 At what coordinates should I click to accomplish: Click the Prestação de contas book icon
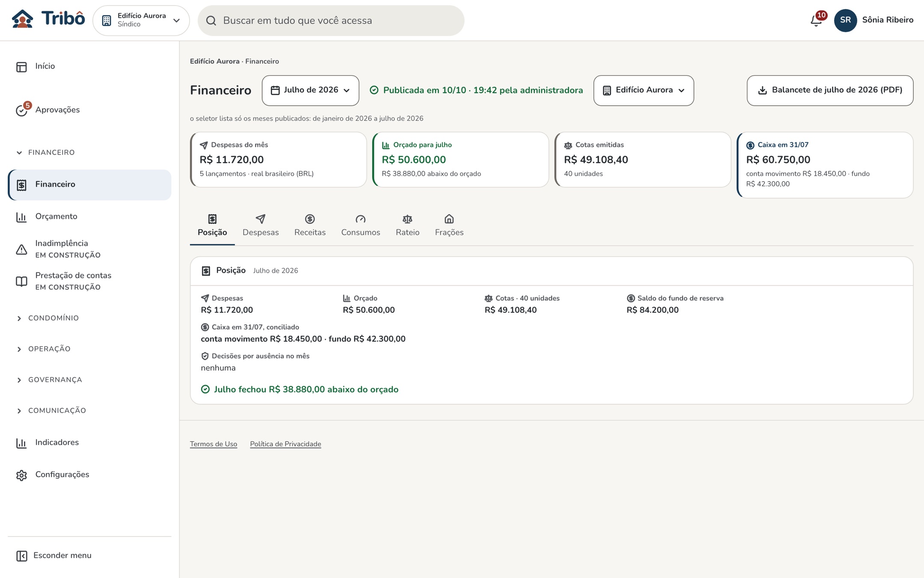(x=21, y=281)
